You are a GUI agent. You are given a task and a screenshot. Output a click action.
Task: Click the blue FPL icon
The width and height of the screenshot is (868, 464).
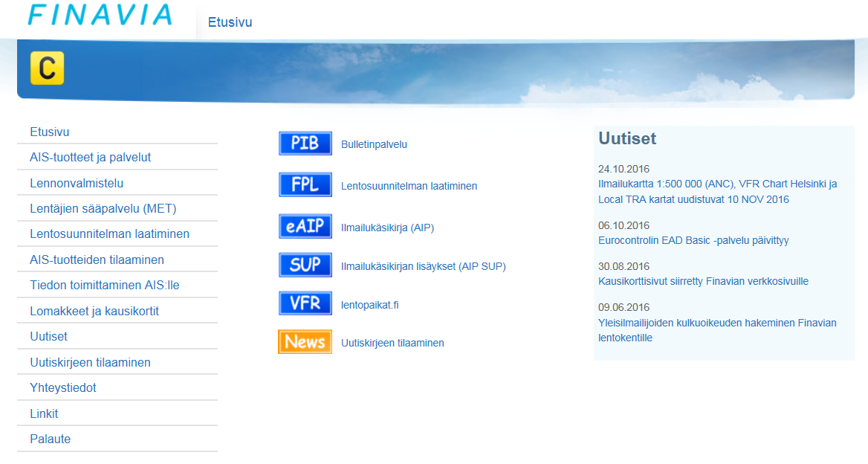click(305, 184)
